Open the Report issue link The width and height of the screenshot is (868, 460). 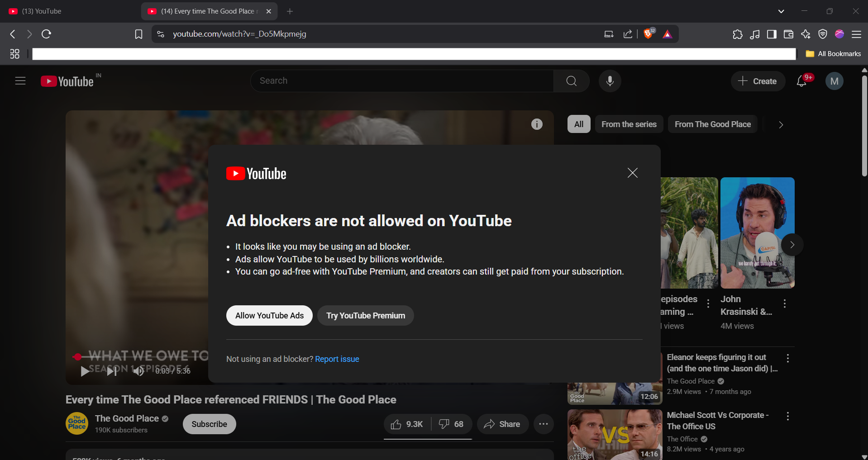pos(337,359)
